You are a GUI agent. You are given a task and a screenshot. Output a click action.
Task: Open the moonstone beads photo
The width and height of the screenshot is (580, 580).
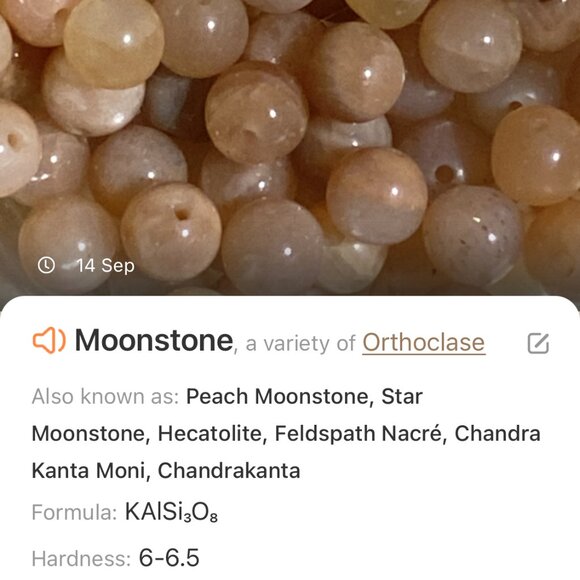(x=290, y=148)
